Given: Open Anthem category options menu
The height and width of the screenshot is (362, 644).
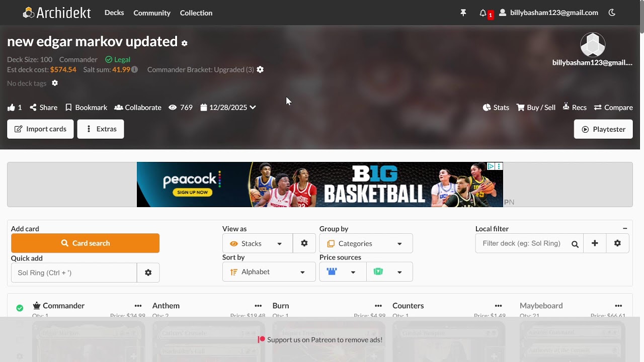Looking at the screenshot, I should (x=258, y=306).
